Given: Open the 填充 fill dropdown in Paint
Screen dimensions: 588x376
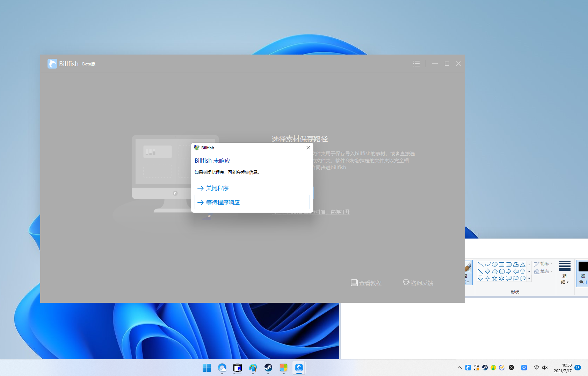Looking at the screenshot, I should pos(543,271).
